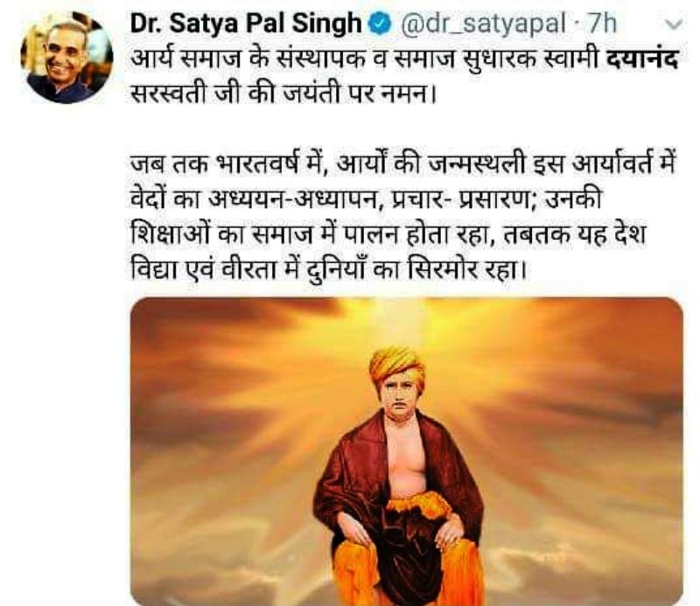Click the saffron turban in the image

[x=397, y=363]
